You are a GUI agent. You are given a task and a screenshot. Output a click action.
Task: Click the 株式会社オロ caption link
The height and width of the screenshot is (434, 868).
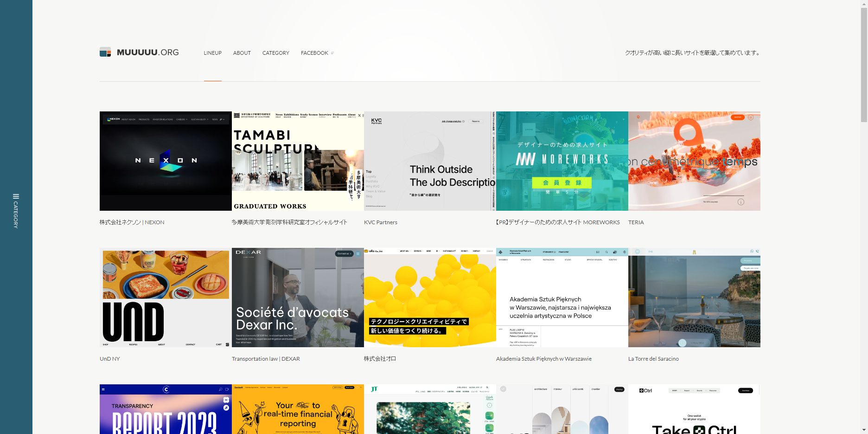[x=380, y=359]
